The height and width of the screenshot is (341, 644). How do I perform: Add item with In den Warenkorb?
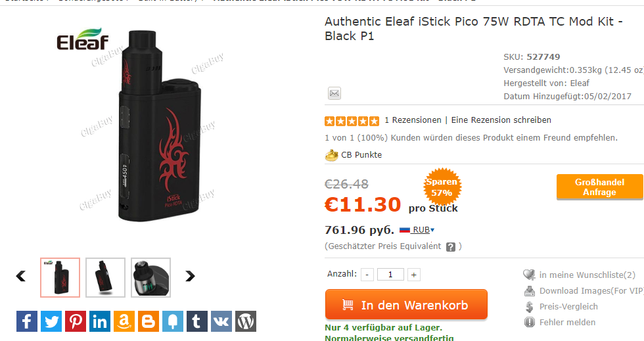(406, 304)
